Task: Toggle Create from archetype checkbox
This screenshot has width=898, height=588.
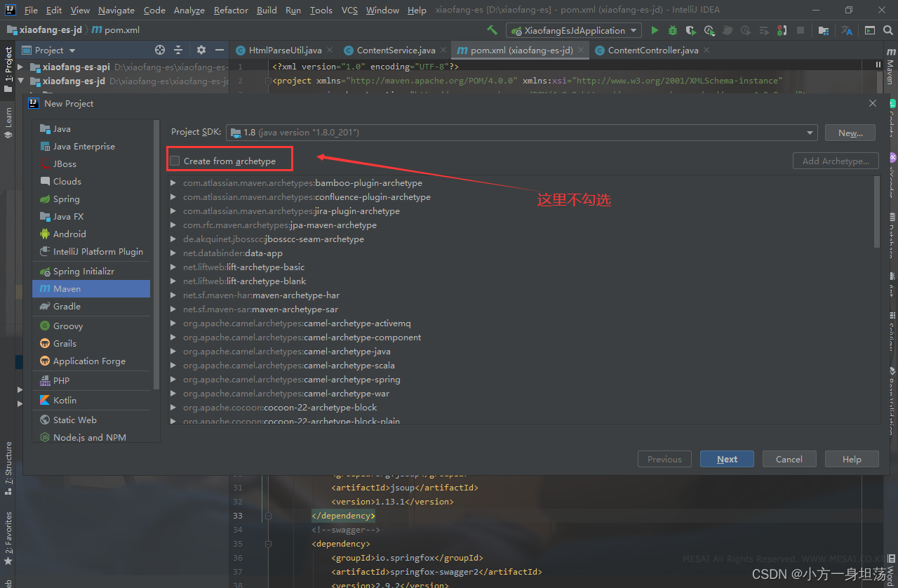Action: coord(175,161)
